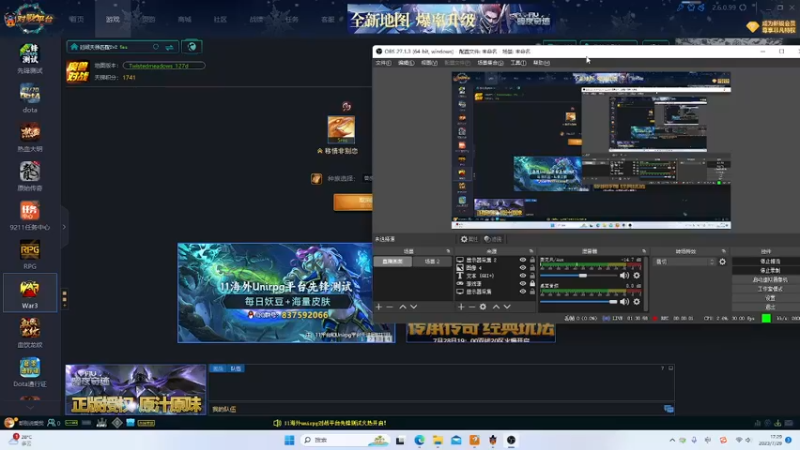
Task: Click the orange button under the avatar
Action: click(x=353, y=201)
